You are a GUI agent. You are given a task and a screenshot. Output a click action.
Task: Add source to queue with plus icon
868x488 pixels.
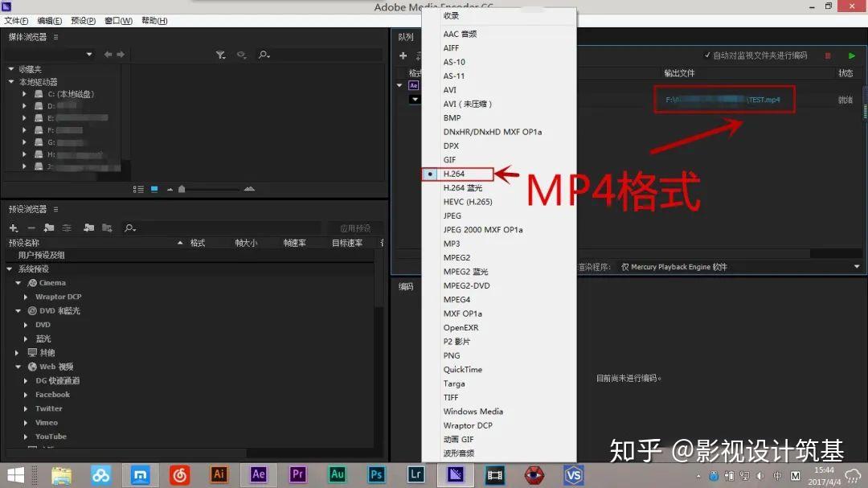(403, 55)
